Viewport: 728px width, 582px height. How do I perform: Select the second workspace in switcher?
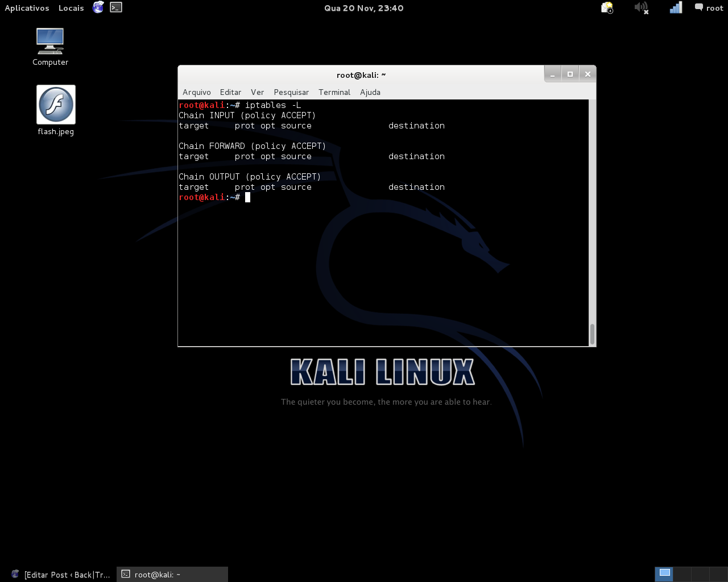tap(682, 574)
